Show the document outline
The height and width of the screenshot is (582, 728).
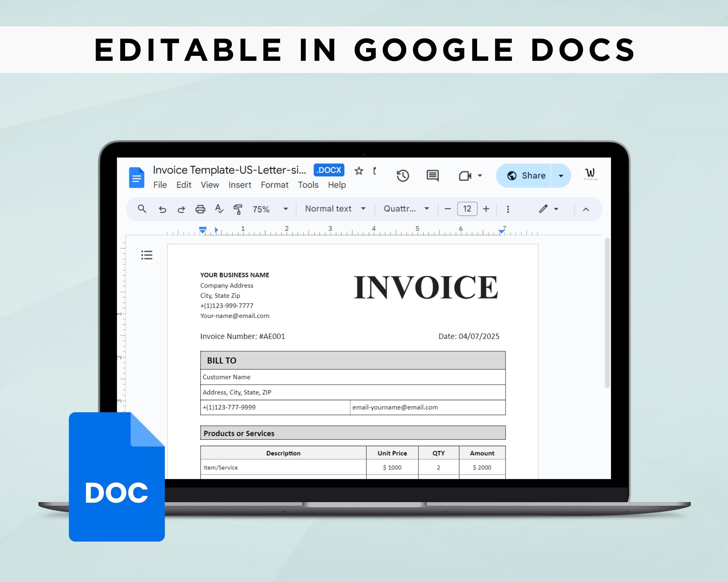[x=146, y=255]
